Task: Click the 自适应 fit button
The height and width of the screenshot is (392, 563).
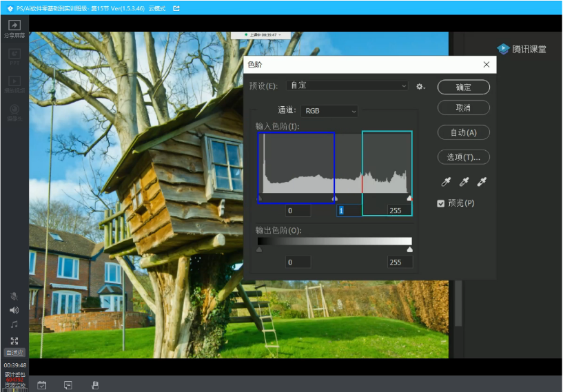Action: 14,353
